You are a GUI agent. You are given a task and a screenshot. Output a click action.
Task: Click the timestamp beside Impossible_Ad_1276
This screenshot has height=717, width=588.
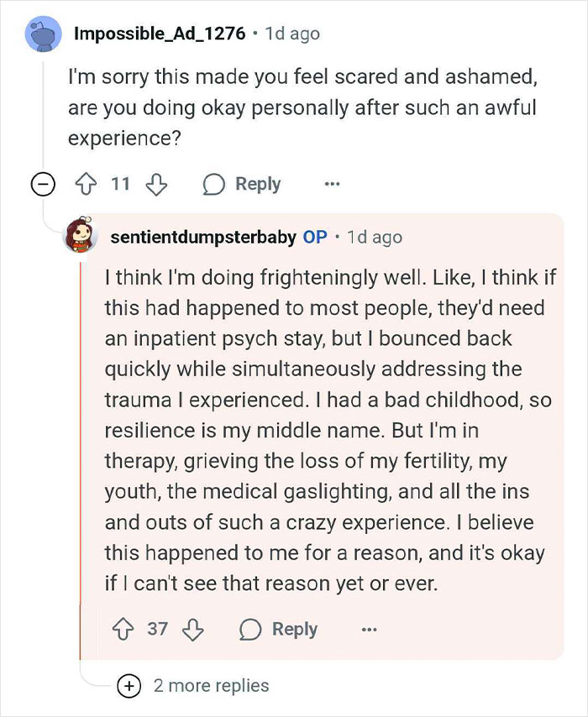291,34
